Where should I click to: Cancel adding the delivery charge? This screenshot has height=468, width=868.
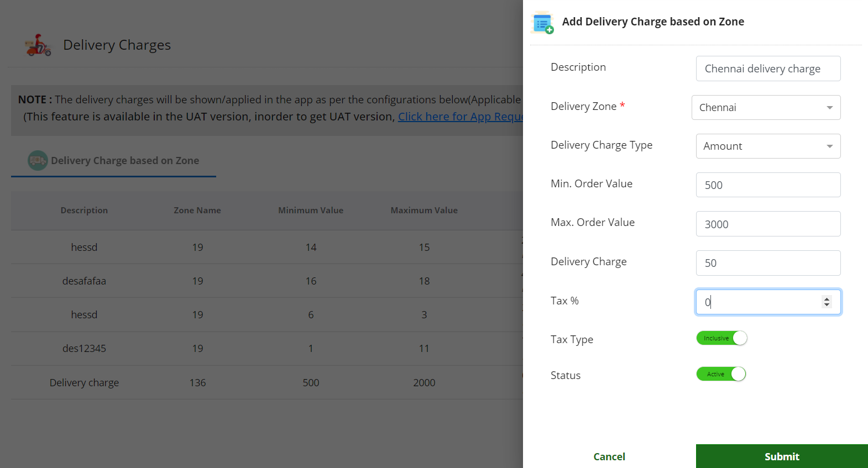[x=609, y=456]
